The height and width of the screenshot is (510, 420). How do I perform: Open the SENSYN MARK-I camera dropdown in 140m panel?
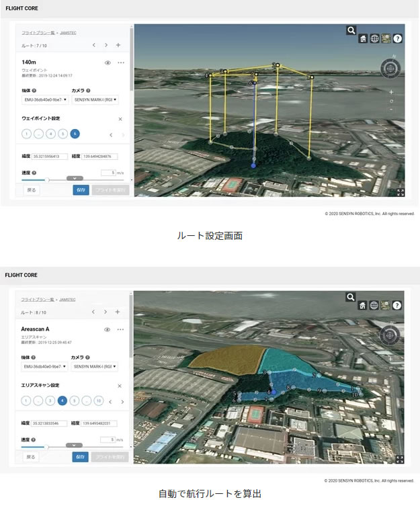(95, 100)
